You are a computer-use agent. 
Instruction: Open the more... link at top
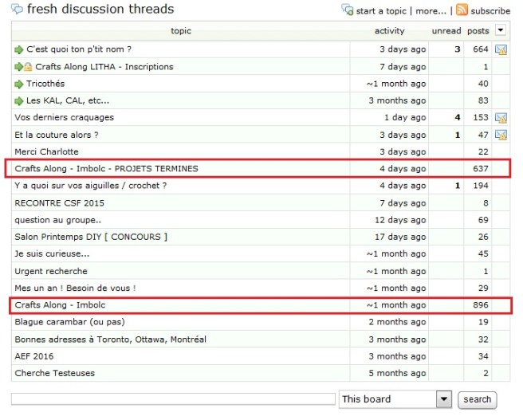click(x=431, y=11)
